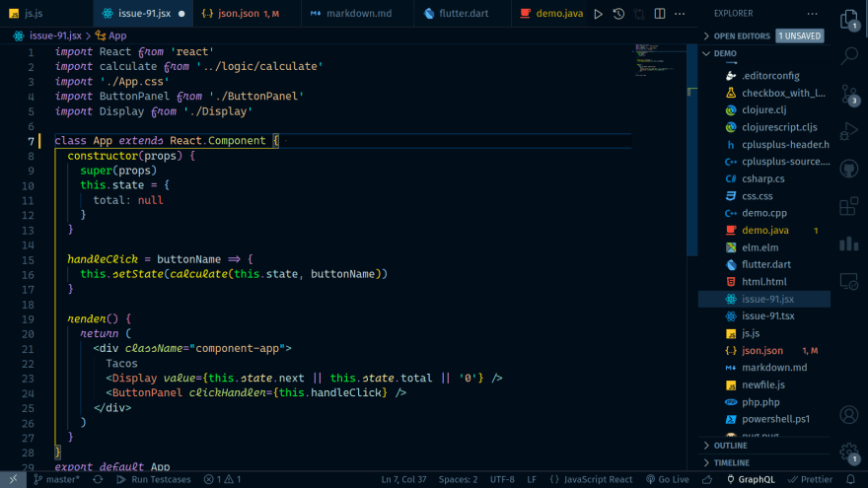
Task: Click Run Testcases in status bar
Action: click(154, 480)
